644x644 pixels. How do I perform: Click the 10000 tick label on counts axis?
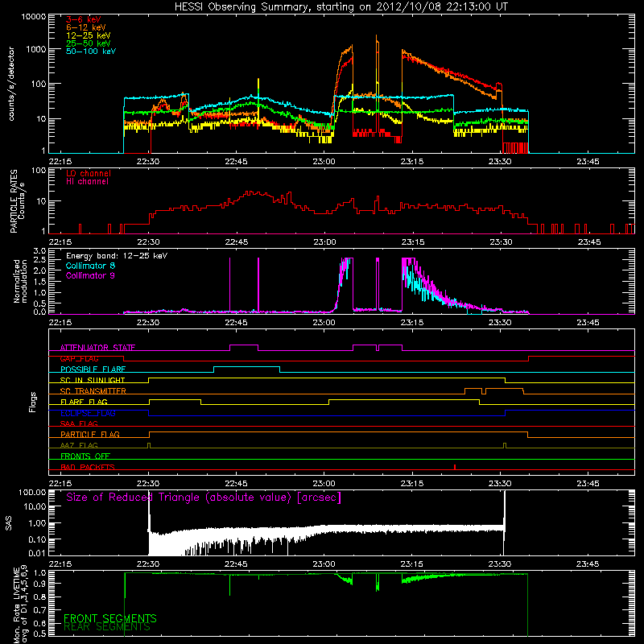click(x=34, y=16)
